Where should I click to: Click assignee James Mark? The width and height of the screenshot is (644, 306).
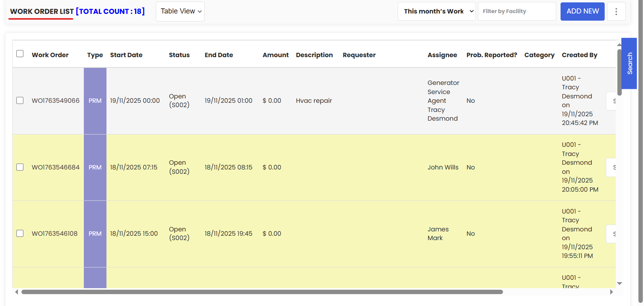pos(438,233)
